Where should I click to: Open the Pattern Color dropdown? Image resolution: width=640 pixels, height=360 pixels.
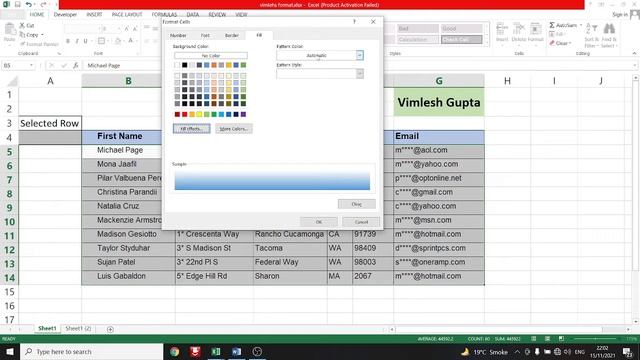click(x=360, y=55)
